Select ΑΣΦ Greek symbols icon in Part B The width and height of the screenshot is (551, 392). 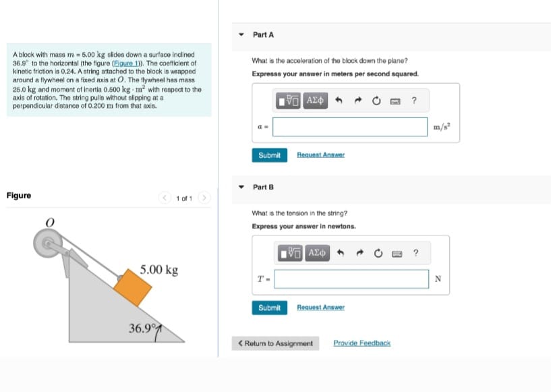317,253
